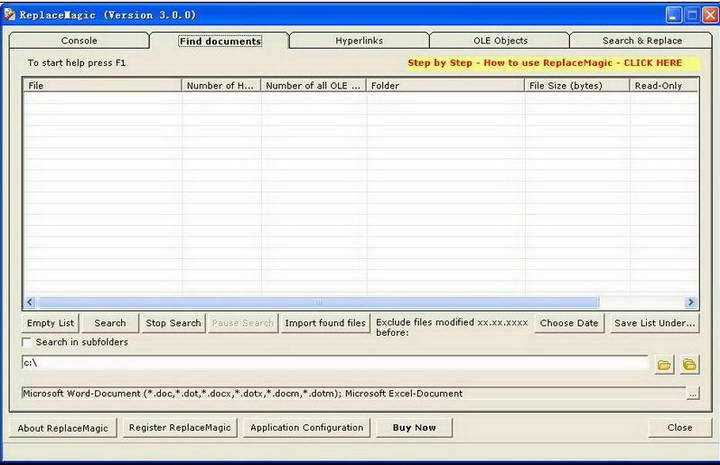Open Step by Step how-to link
The image size is (720, 465).
(545, 63)
